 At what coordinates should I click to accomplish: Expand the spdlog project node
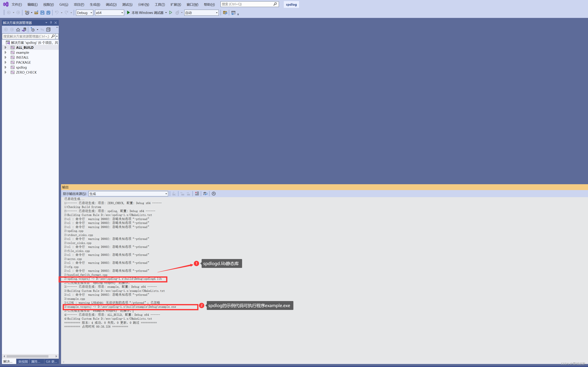point(6,67)
